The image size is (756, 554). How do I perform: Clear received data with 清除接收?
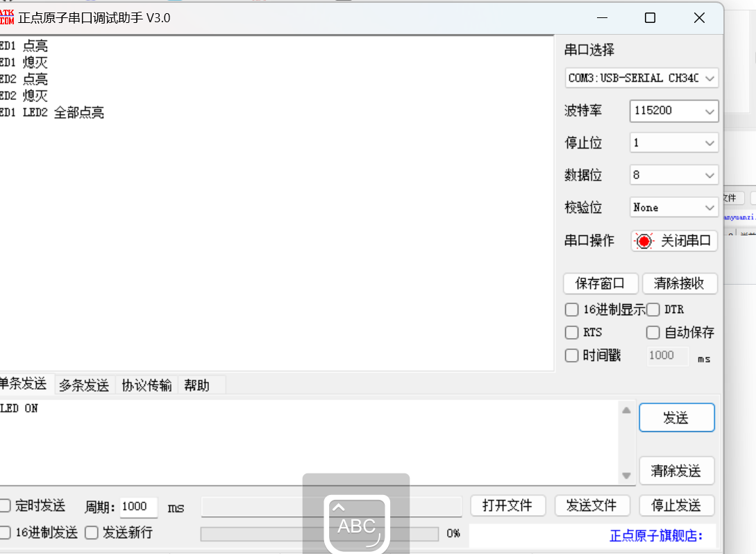coord(680,283)
